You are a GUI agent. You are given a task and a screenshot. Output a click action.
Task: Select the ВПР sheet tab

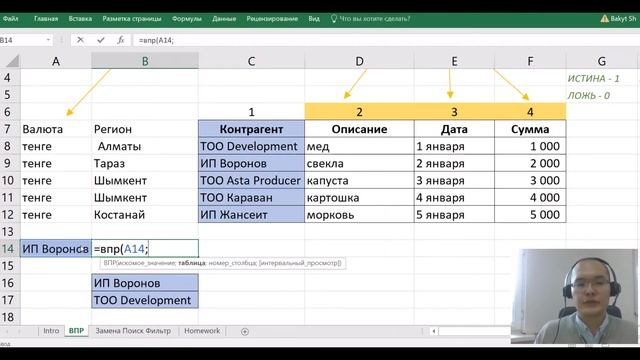tap(76, 331)
